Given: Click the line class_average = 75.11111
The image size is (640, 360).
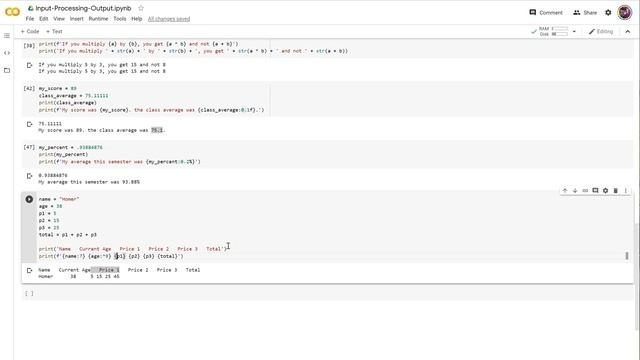Looking at the screenshot, I should pos(73,96).
